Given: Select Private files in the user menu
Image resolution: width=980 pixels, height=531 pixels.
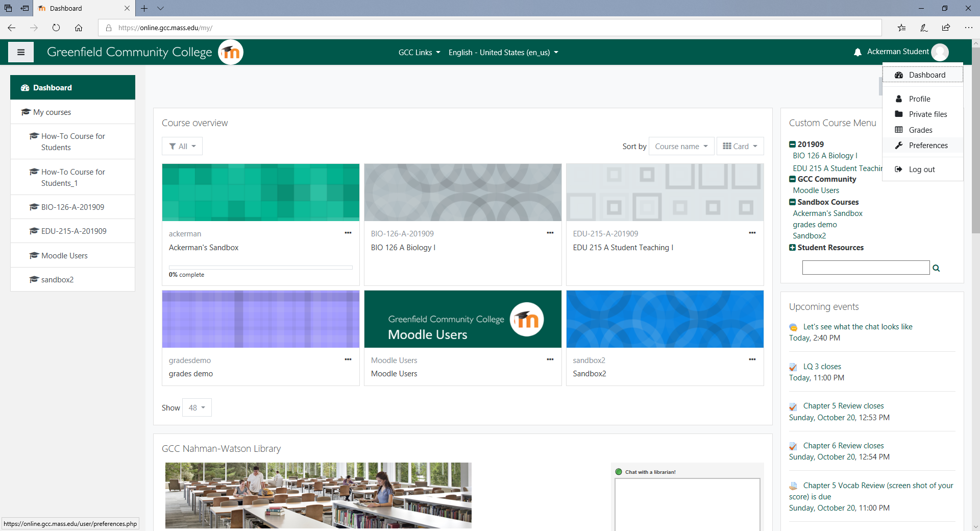Looking at the screenshot, I should 923,114.
